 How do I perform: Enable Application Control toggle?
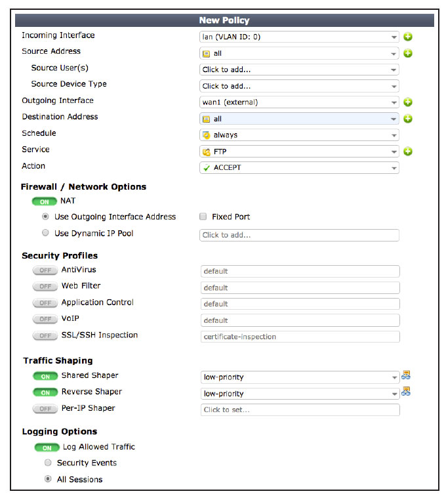tap(45, 303)
